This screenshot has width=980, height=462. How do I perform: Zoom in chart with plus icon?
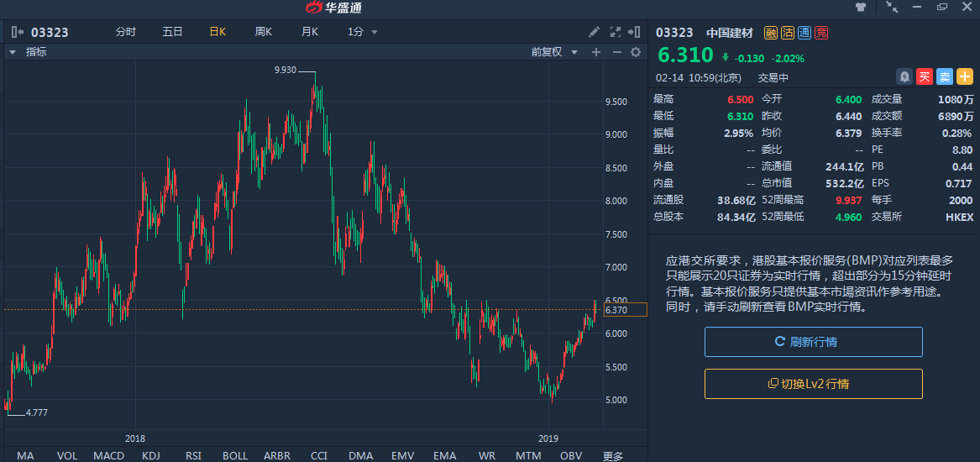coord(596,53)
